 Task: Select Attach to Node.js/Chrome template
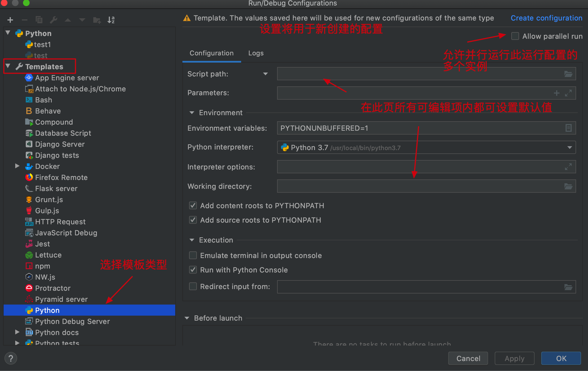coord(75,89)
